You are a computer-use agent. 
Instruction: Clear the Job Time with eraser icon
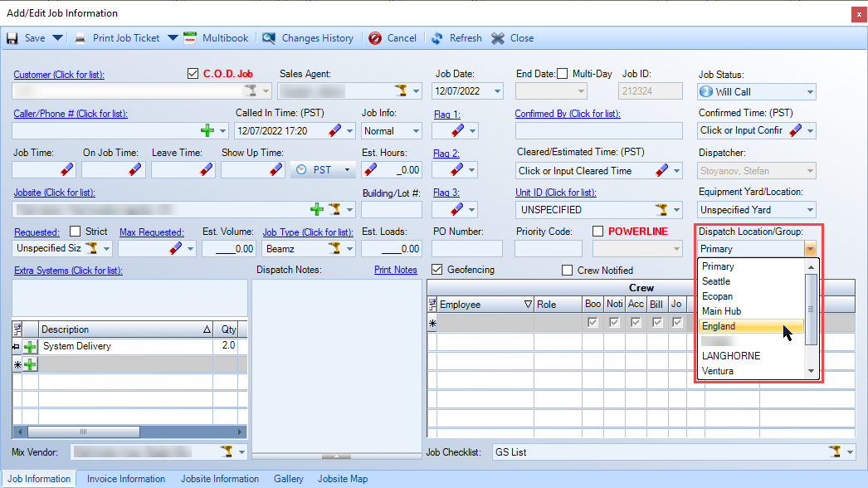point(66,170)
